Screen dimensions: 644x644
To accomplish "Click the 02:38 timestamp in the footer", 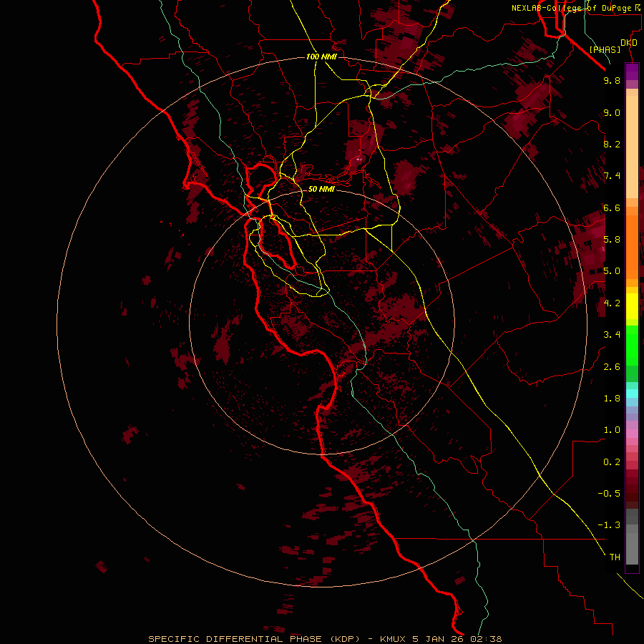I will [487, 639].
